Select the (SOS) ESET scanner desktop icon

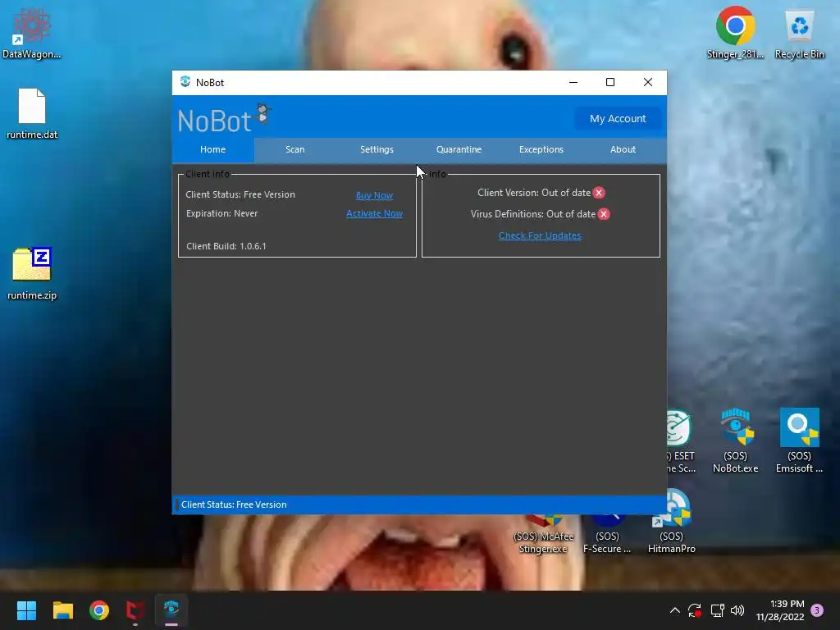tap(681, 441)
